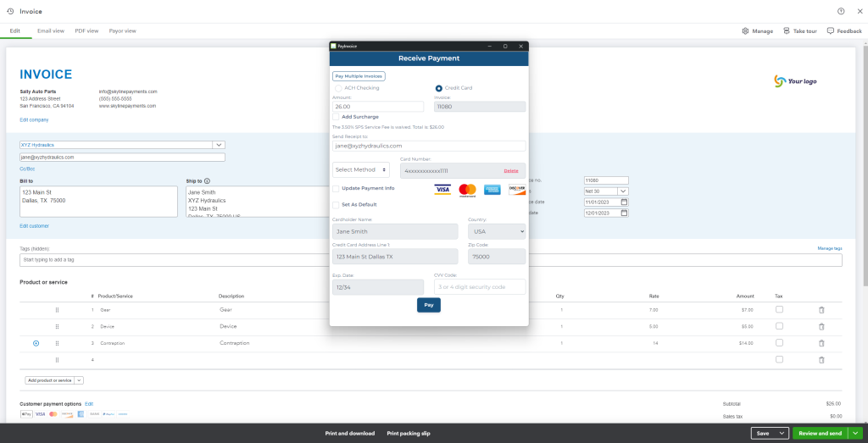The height and width of the screenshot is (443, 868).
Task: Select the Credit Card radio button
Action: pos(438,88)
